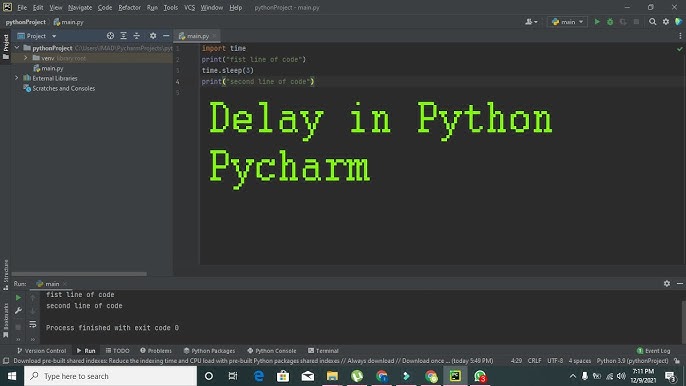
Task: Open Search Everywhere magnifier icon
Action: [x=652, y=22]
